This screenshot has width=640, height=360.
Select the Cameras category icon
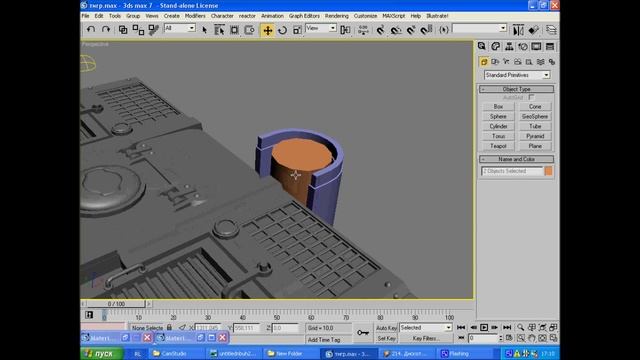point(518,62)
